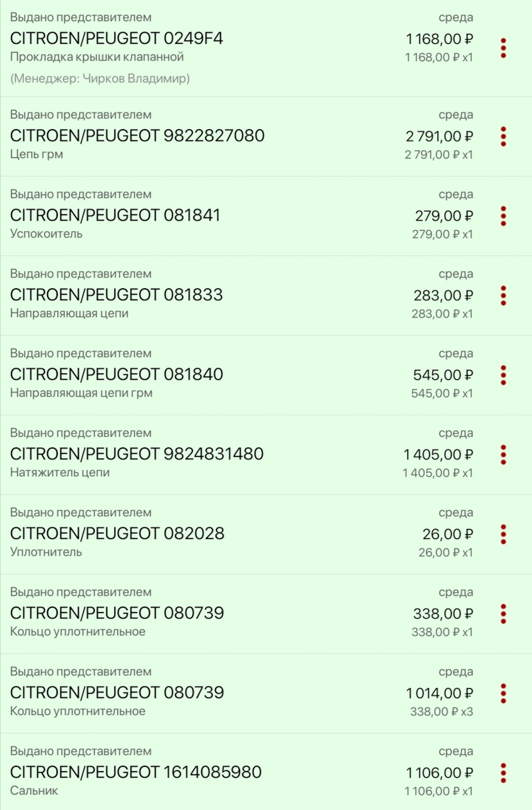Viewport: 532px width, 810px height.
Task: Open options menu for part 1614085980
Action: click(503, 773)
